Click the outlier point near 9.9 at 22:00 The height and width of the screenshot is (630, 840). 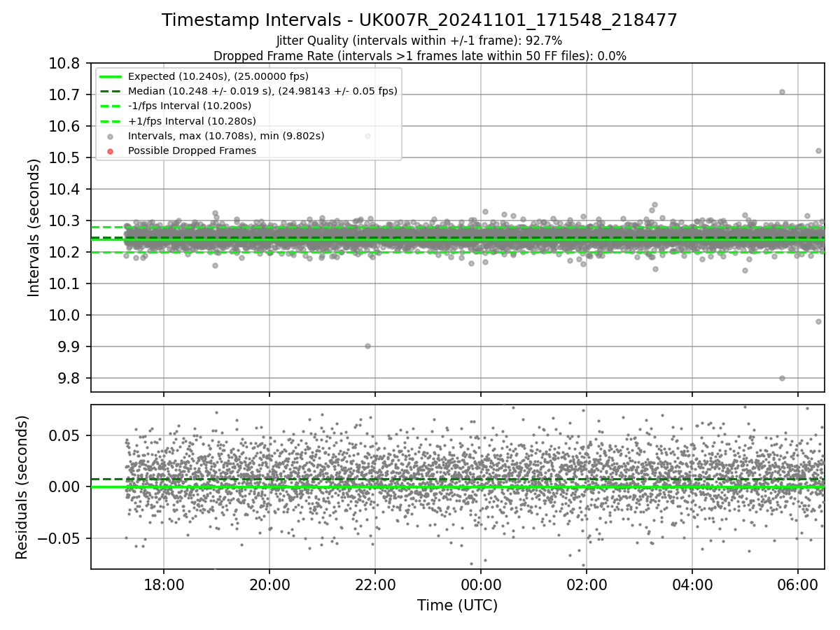[367, 346]
